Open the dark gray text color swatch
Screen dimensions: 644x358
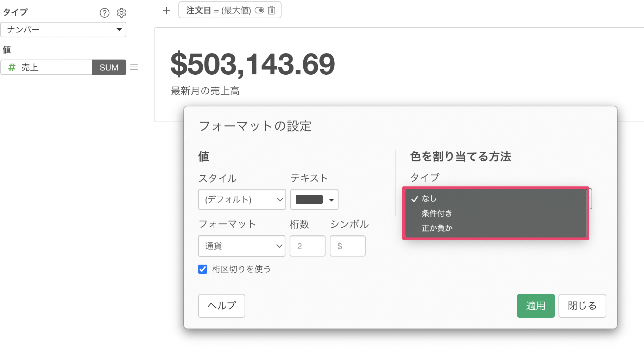[314, 199]
